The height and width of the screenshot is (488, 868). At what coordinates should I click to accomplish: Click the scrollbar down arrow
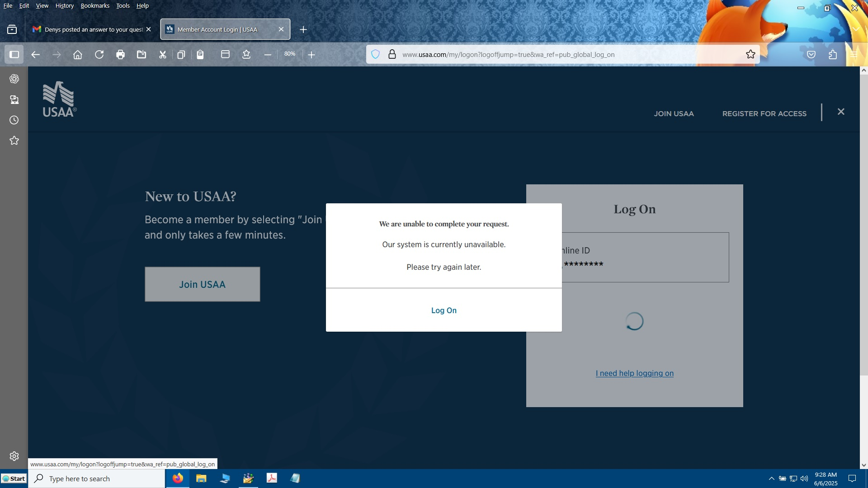pos(863,465)
